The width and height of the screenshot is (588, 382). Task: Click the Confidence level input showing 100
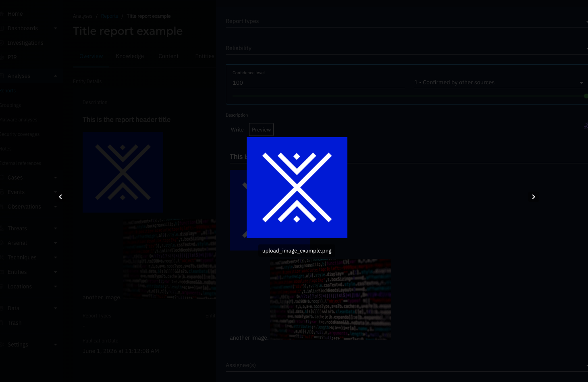(x=318, y=83)
